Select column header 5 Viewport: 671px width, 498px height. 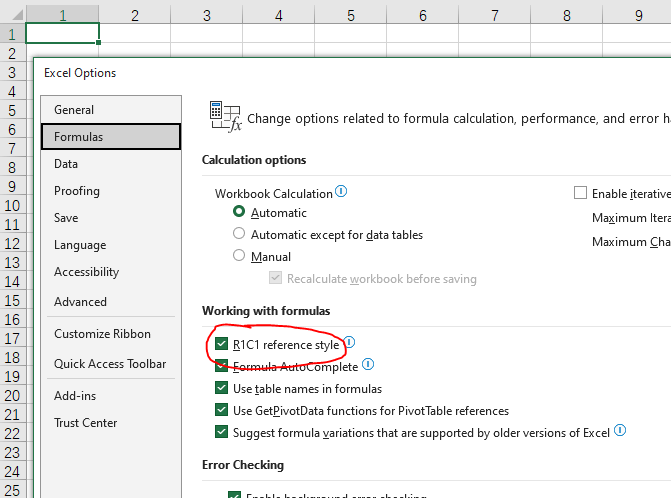[350, 15]
